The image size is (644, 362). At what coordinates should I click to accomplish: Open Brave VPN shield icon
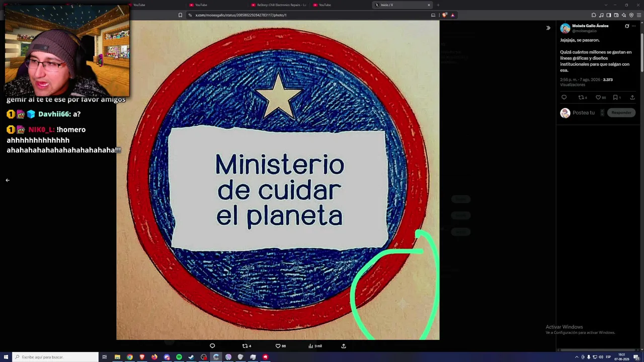point(631,15)
